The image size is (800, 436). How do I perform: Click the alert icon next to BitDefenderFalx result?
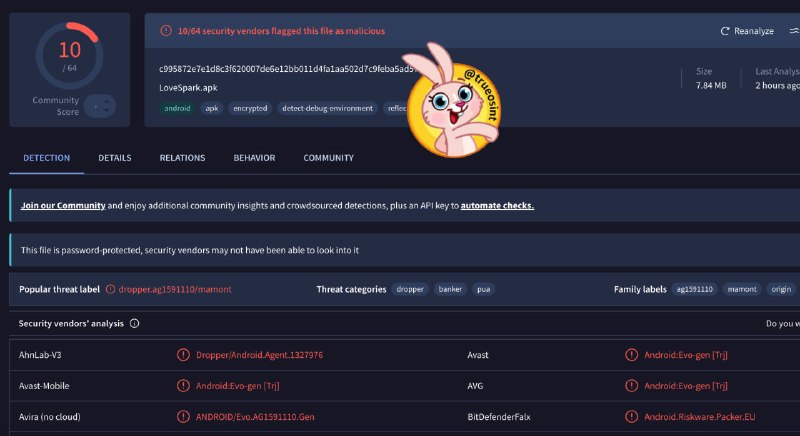[632, 417]
